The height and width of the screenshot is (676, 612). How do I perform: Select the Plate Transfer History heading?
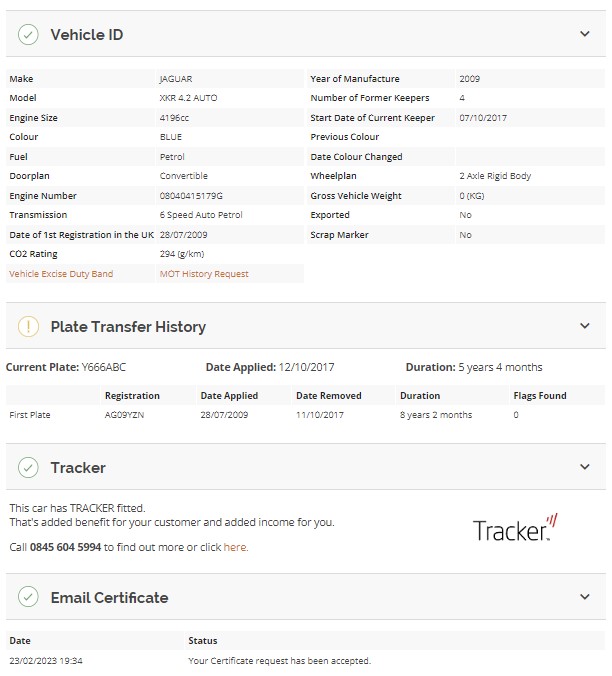[128, 326]
